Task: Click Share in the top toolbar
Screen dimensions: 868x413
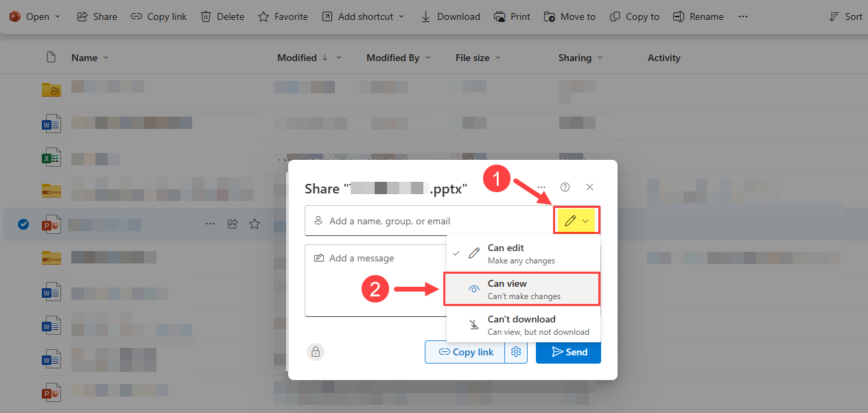Action: 97,16
